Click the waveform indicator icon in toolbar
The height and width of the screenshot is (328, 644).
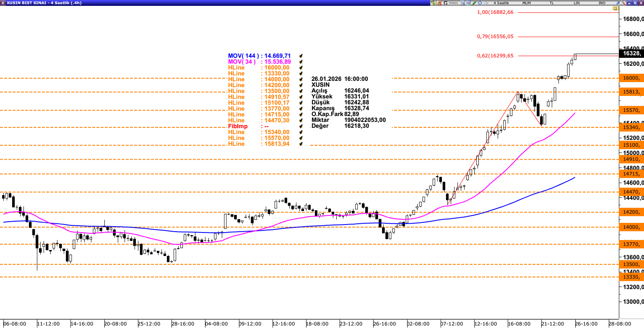[486, 3]
